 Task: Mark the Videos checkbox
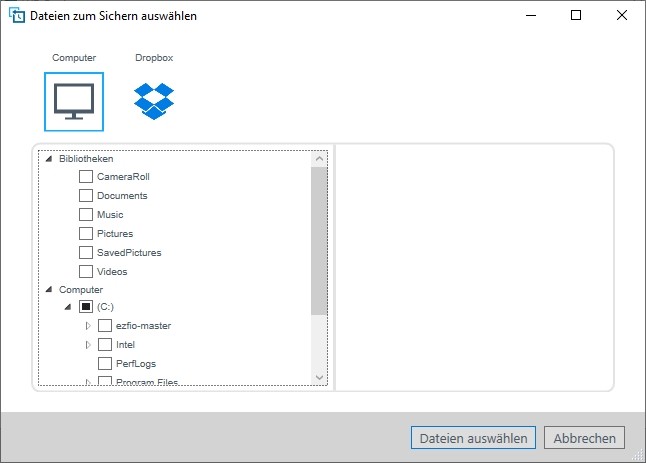click(86, 271)
